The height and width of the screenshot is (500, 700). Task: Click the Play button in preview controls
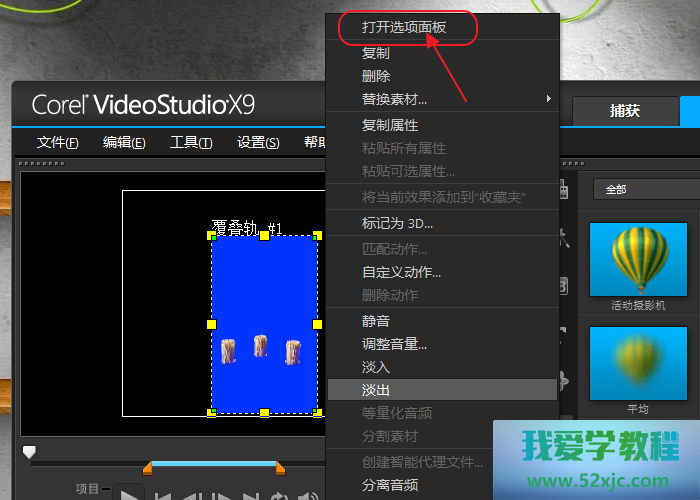pyautogui.click(x=130, y=494)
